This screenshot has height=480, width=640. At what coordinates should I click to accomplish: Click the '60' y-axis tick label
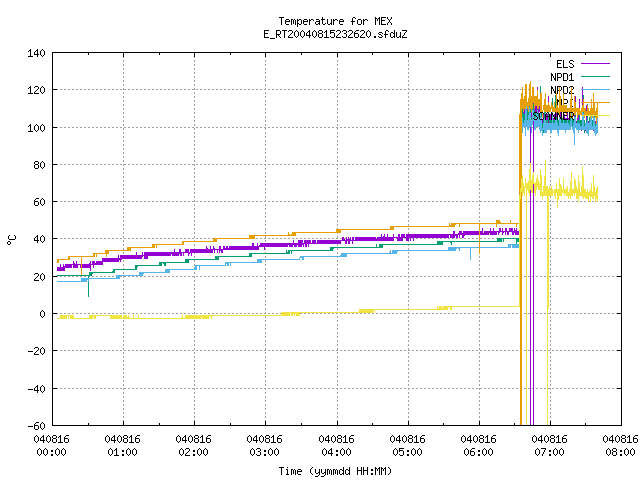point(39,202)
